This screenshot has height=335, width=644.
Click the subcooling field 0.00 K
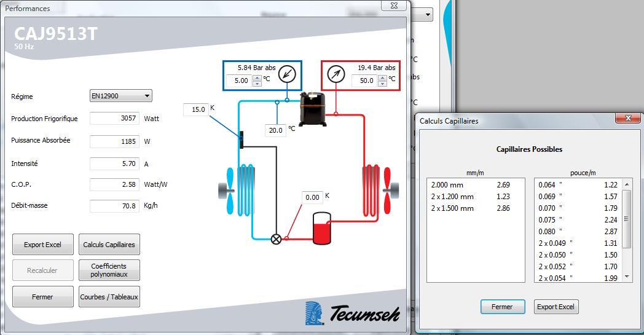[x=312, y=197]
